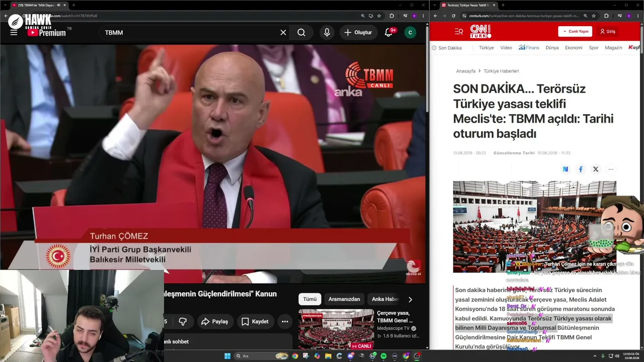Screen dimensions: 644x362
Task: Go to Anasayfa breadcrumb
Action: pos(465,71)
